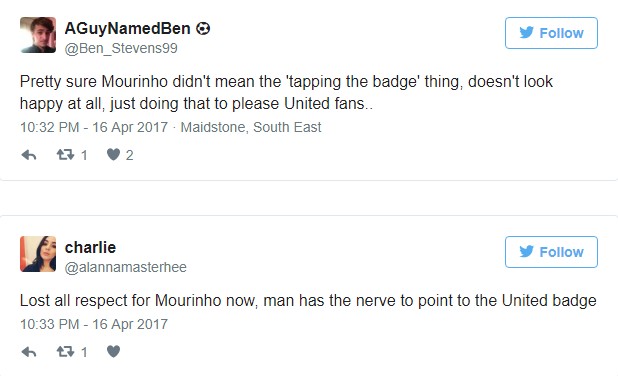Retweet AGuyNamedBen's Mourinho tweet

point(65,154)
